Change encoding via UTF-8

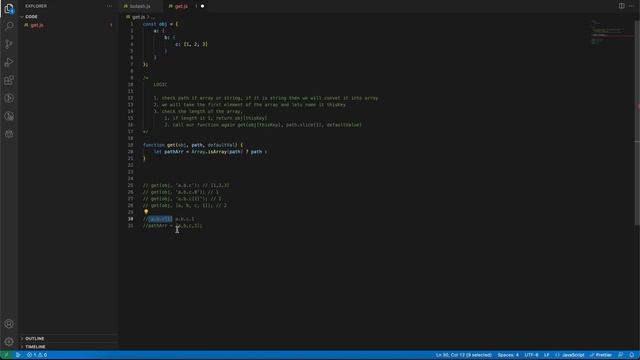(x=531, y=355)
